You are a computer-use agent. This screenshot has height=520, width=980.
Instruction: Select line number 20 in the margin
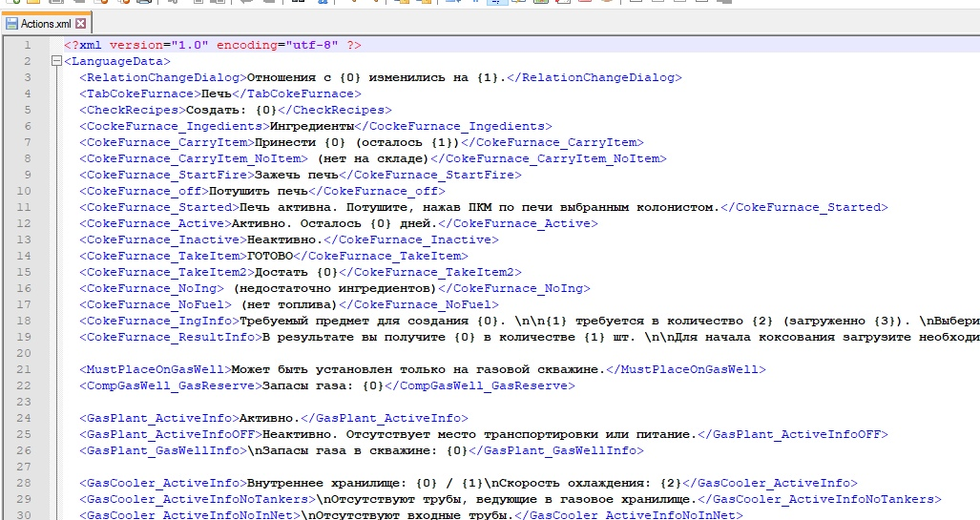[23, 353]
